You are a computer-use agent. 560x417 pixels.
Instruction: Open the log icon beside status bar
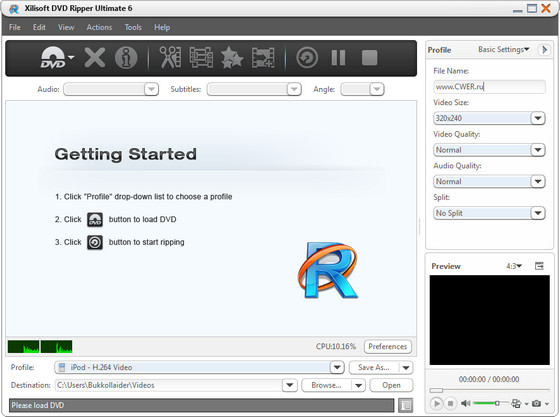click(x=405, y=405)
